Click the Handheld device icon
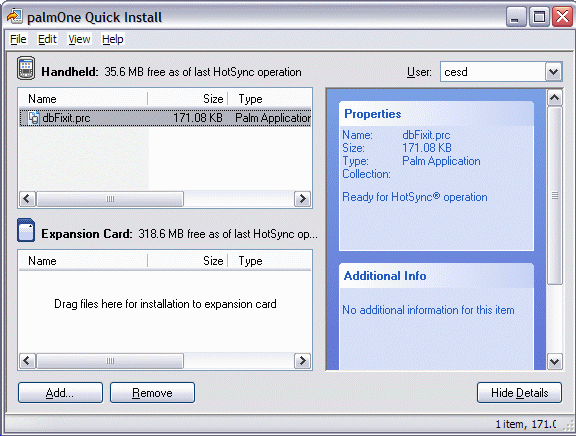Viewport: 576px width, 436px height. 26,68
